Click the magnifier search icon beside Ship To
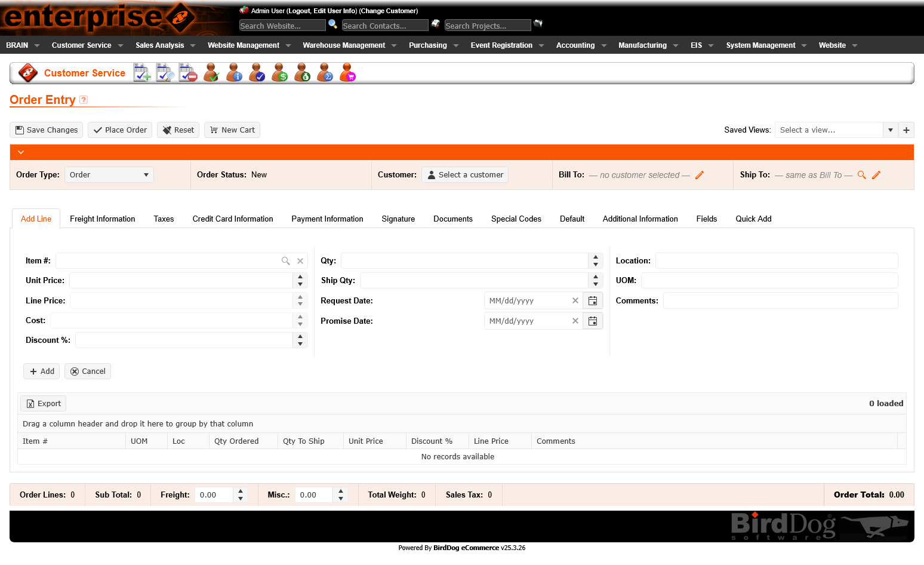This screenshot has width=924, height=565. [x=861, y=175]
